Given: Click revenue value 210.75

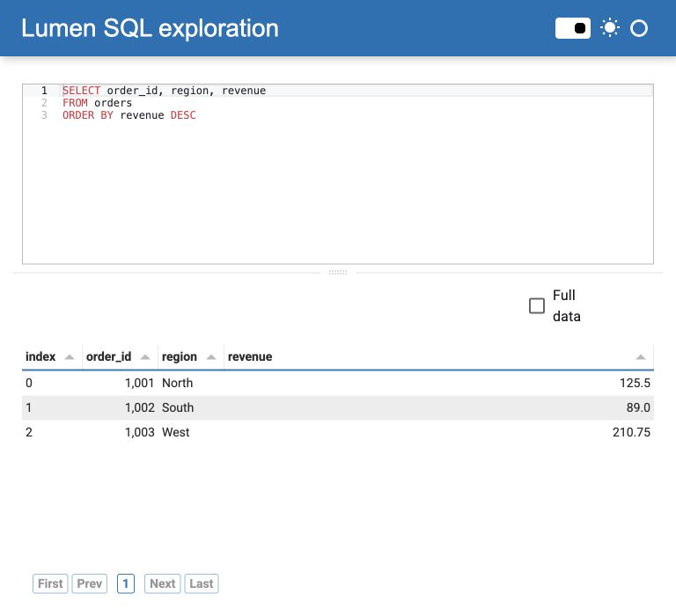Looking at the screenshot, I should tap(631, 432).
